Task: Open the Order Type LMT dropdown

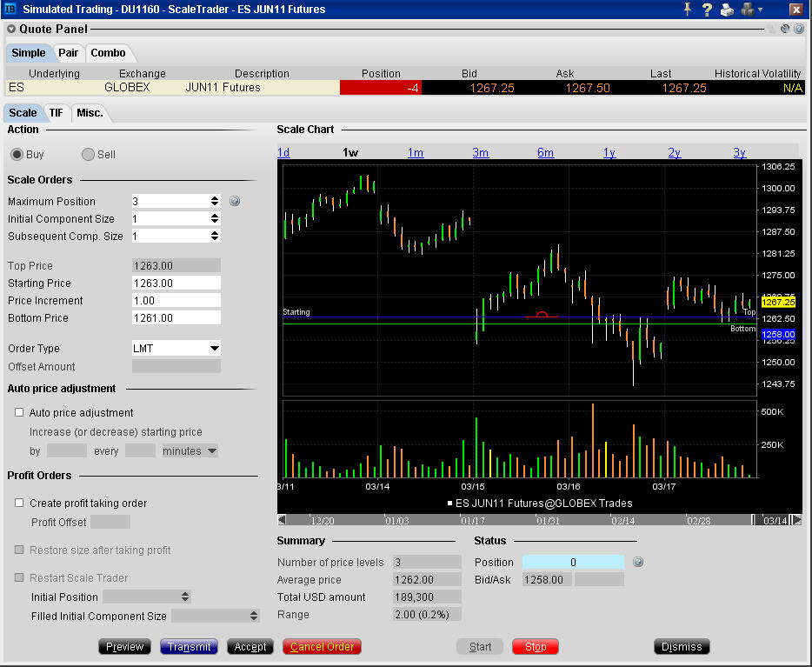Action: 215,349
